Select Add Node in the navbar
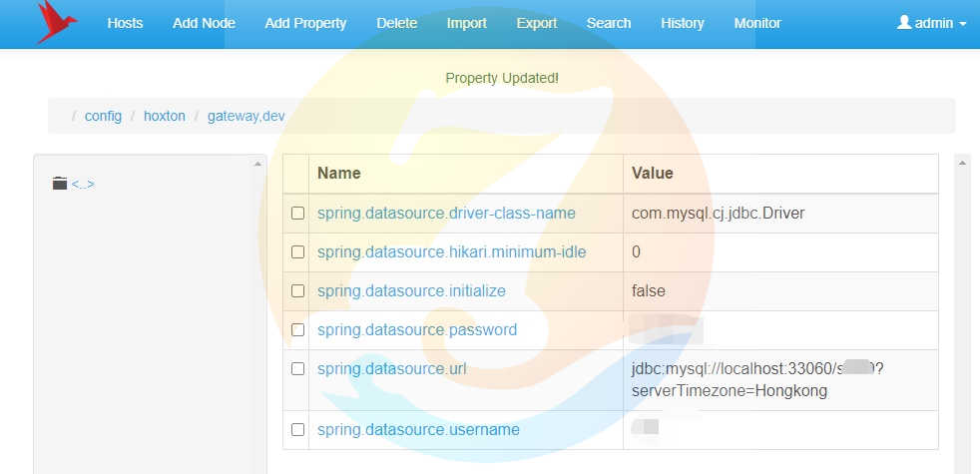This screenshot has height=474, width=980. 204,23
